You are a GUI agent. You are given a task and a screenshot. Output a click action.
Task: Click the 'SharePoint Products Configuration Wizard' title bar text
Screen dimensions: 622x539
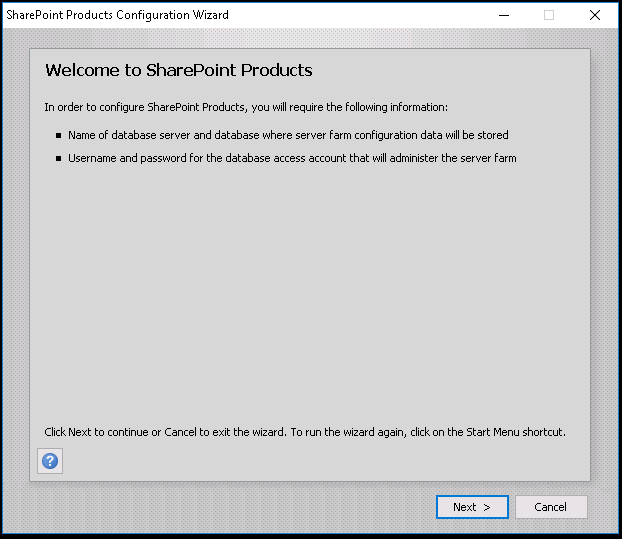pos(117,15)
